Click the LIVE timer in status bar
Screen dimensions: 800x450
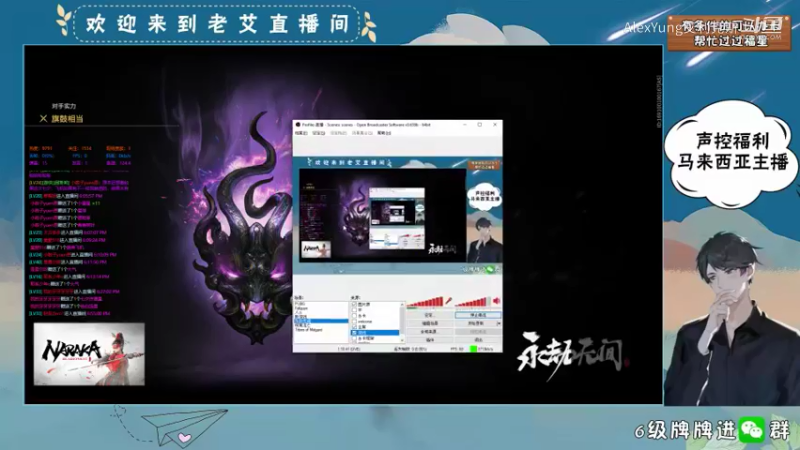pyautogui.click(x=348, y=349)
